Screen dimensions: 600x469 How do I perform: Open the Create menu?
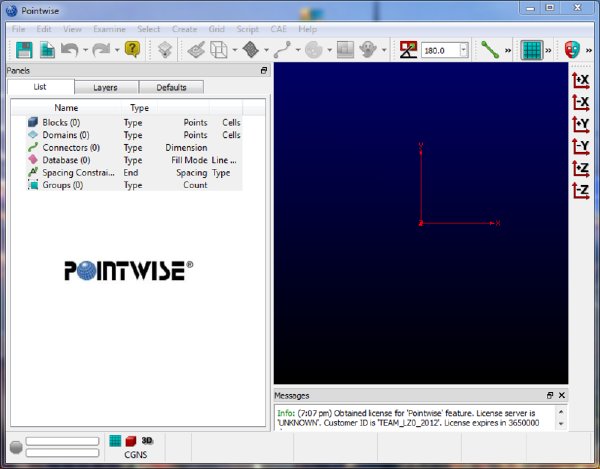184,29
